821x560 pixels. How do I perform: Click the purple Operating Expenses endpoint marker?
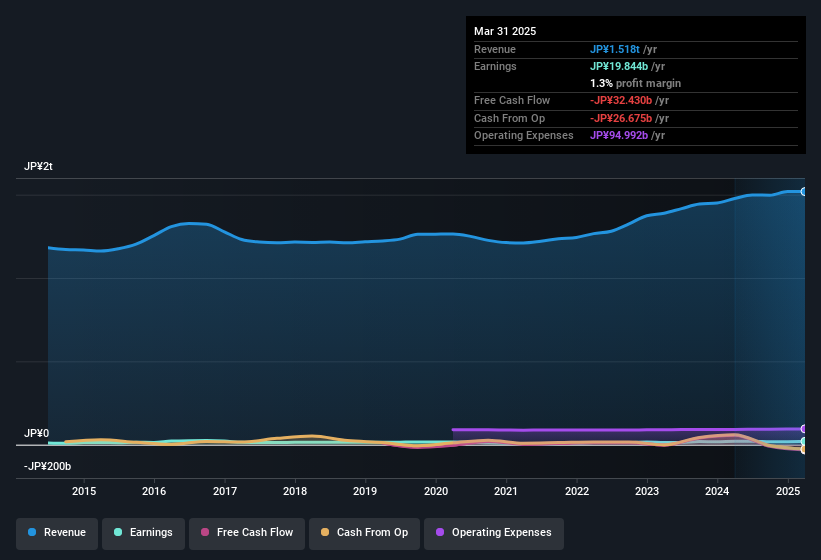tap(804, 429)
